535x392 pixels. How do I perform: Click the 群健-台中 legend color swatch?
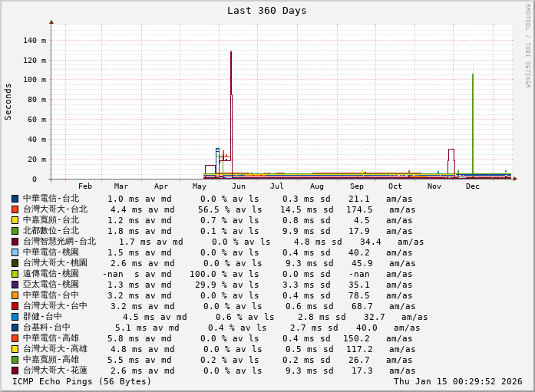[15, 317]
